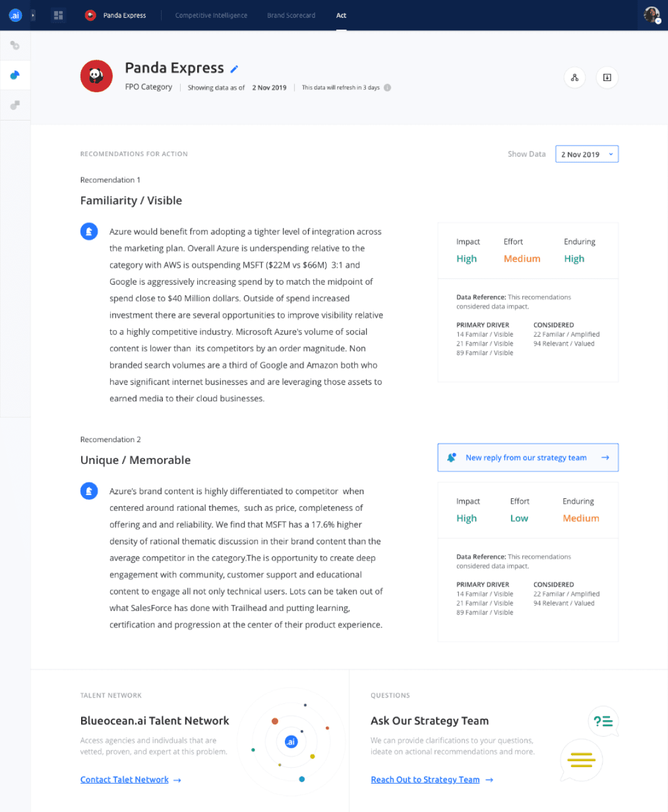Open the 2 Nov 2019 Show Data dropdown

587,154
